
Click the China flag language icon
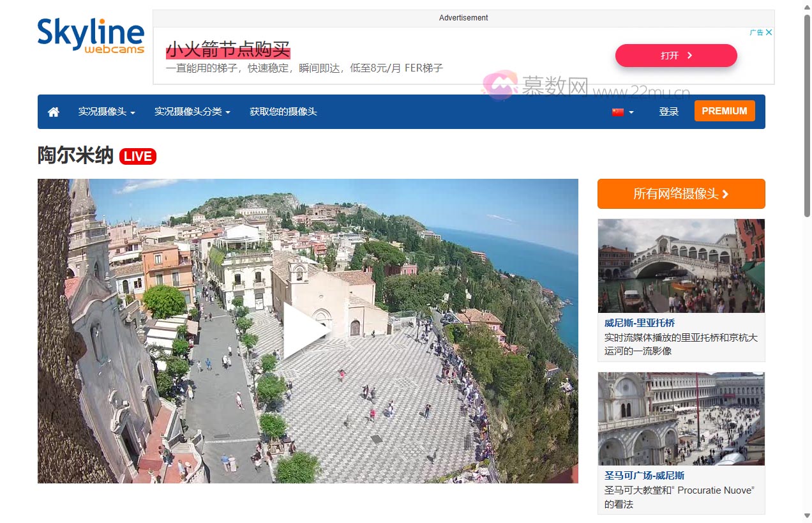click(x=617, y=110)
